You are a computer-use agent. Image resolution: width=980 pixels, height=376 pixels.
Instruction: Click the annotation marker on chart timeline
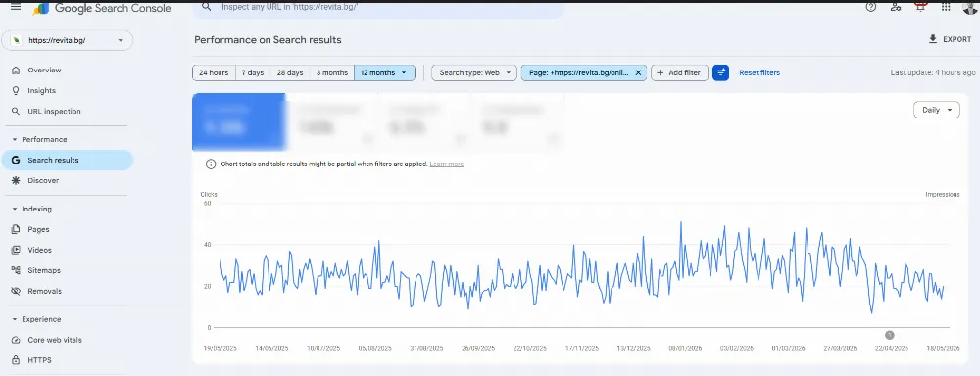coord(890,336)
